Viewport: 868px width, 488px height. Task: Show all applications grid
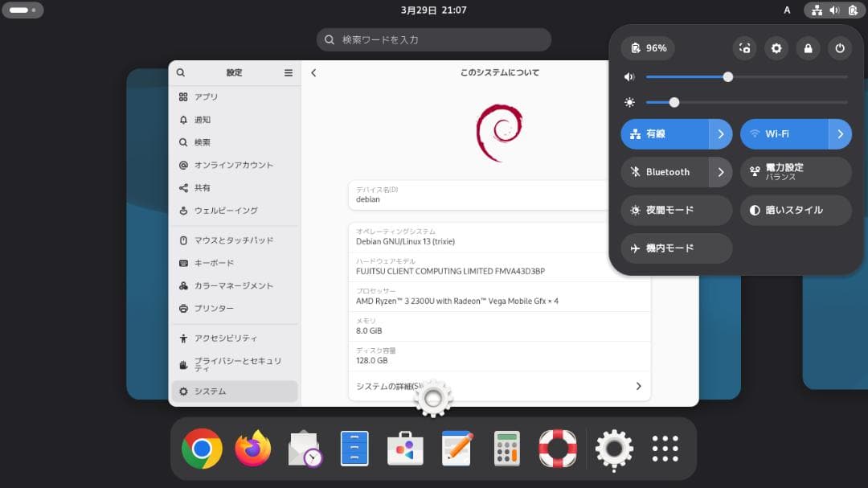point(665,449)
